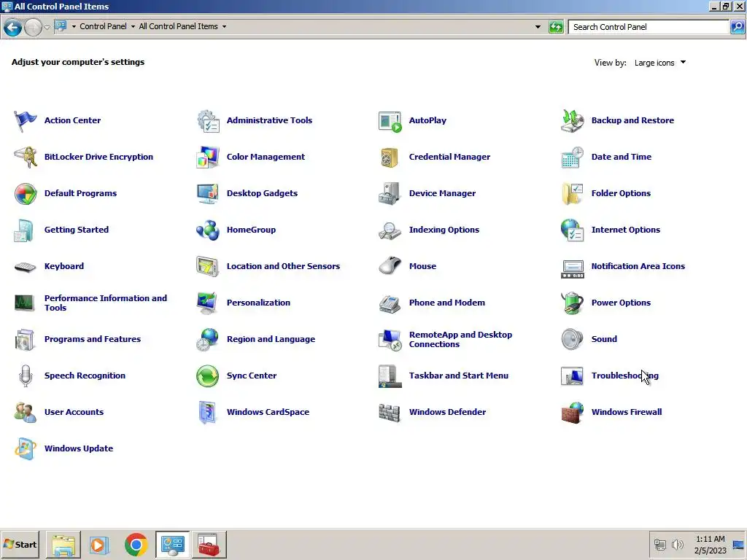Screen dimensions: 747x560
Task: Expand the root breadcrumb arrow after computer icon
Action: click(x=74, y=27)
